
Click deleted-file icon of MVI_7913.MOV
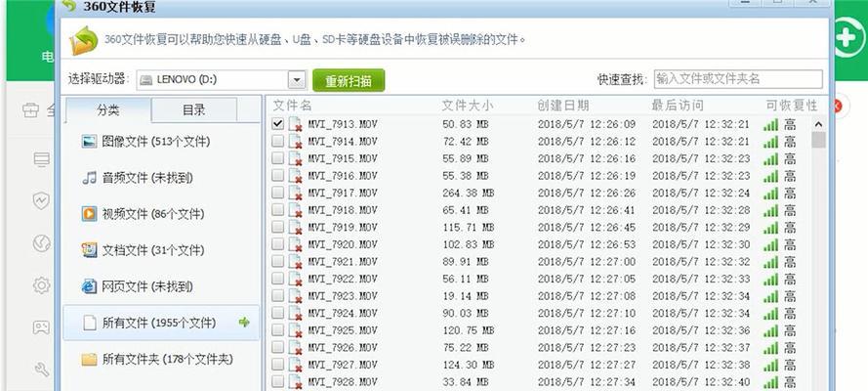[296, 124]
